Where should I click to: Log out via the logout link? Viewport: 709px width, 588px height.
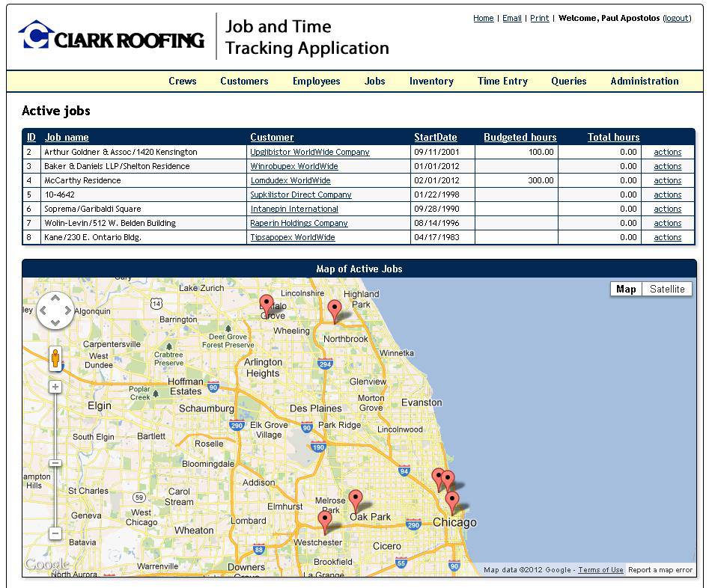tap(677, 18)
